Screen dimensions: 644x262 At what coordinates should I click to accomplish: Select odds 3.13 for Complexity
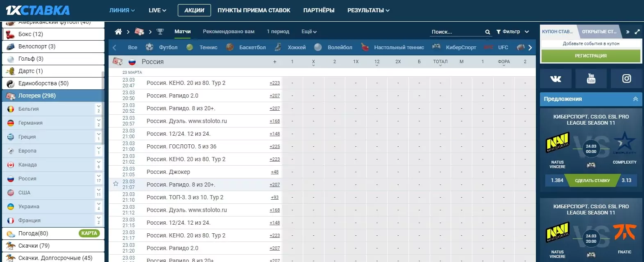coord(626,180)
